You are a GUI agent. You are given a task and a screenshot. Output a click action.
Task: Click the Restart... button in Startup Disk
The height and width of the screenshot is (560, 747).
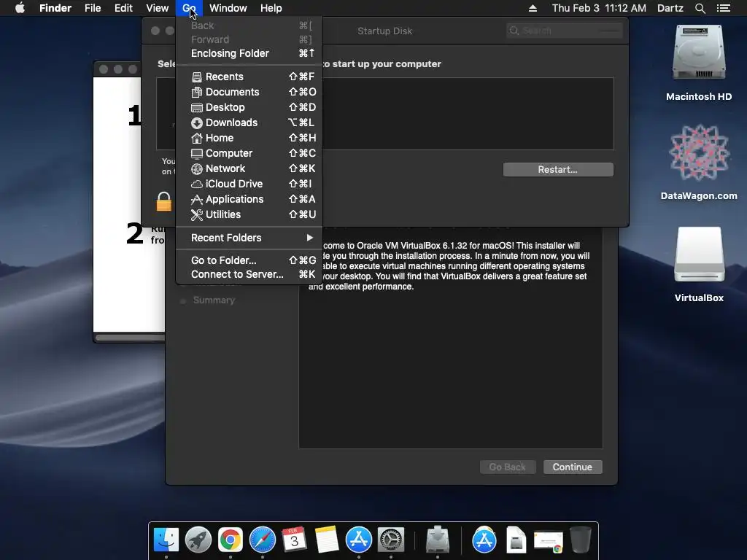point(558,169)
